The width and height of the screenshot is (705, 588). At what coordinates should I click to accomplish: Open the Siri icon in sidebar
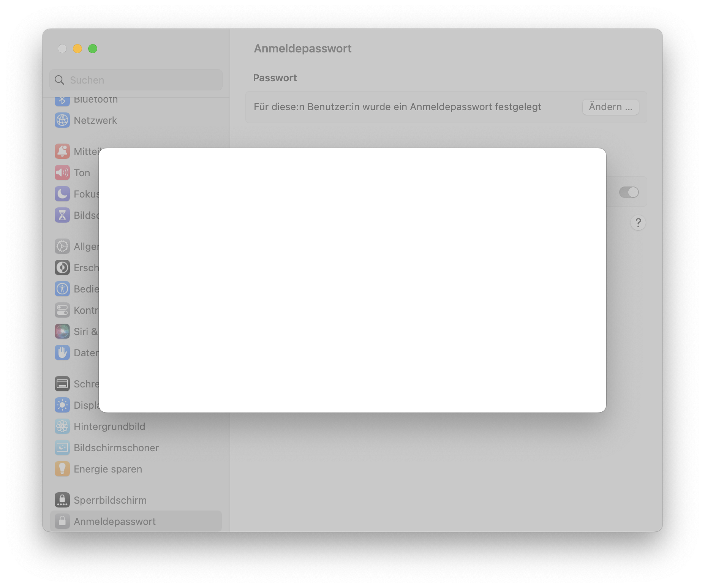tap(62, 332)
